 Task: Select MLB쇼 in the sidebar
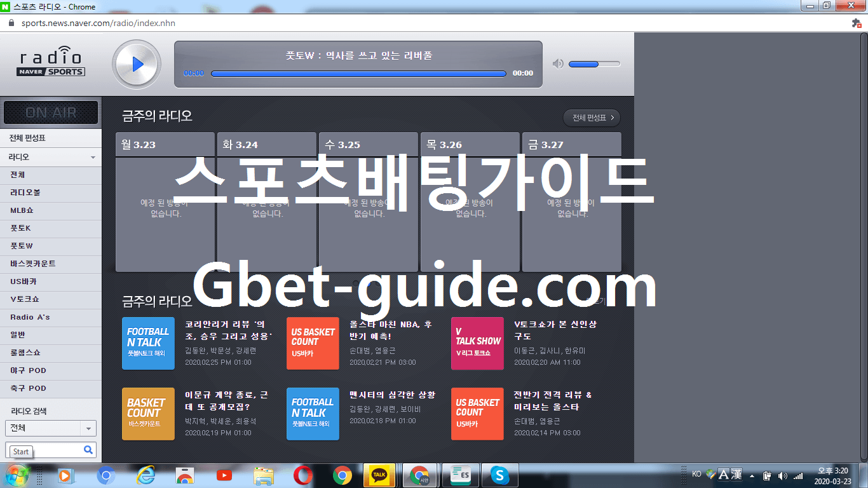[x=51, y=210]
